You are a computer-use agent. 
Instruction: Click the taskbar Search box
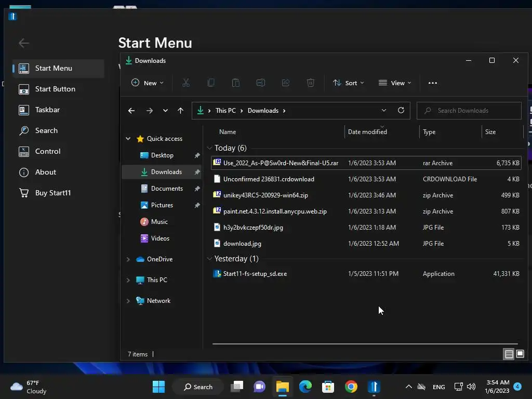198,387
